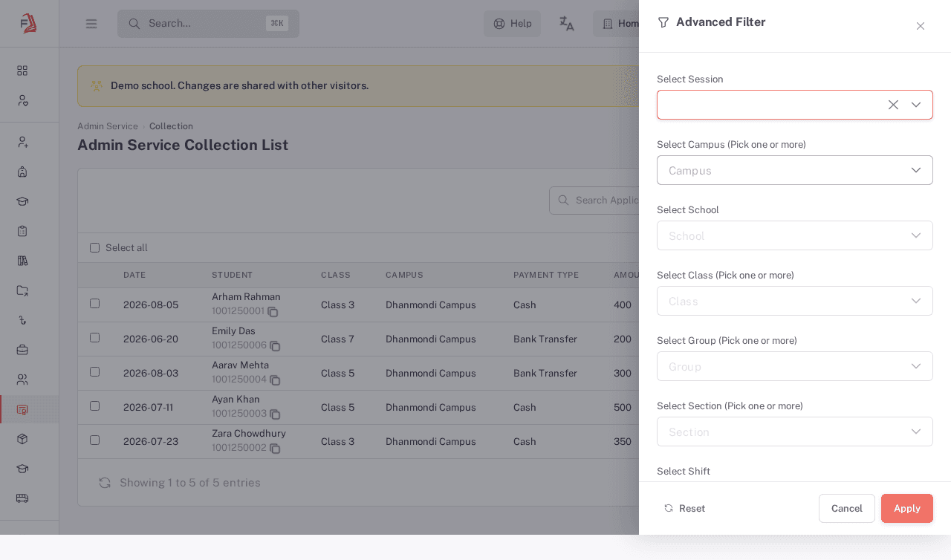This screenshot has height=560, width=951.
Task: Click the two-people users icon in sidebar
Action: (x=22, y=380)
